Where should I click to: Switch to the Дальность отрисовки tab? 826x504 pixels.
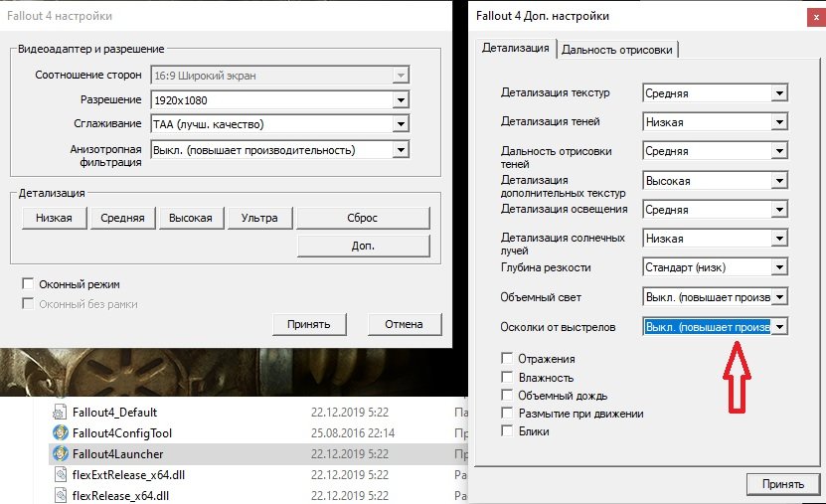[x=618, y=50]
